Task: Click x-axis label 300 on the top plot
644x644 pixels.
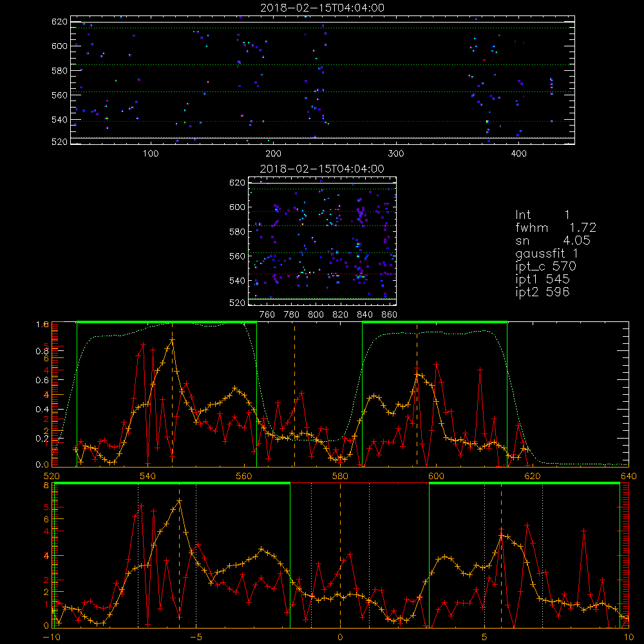Action: tap(396, 154)
